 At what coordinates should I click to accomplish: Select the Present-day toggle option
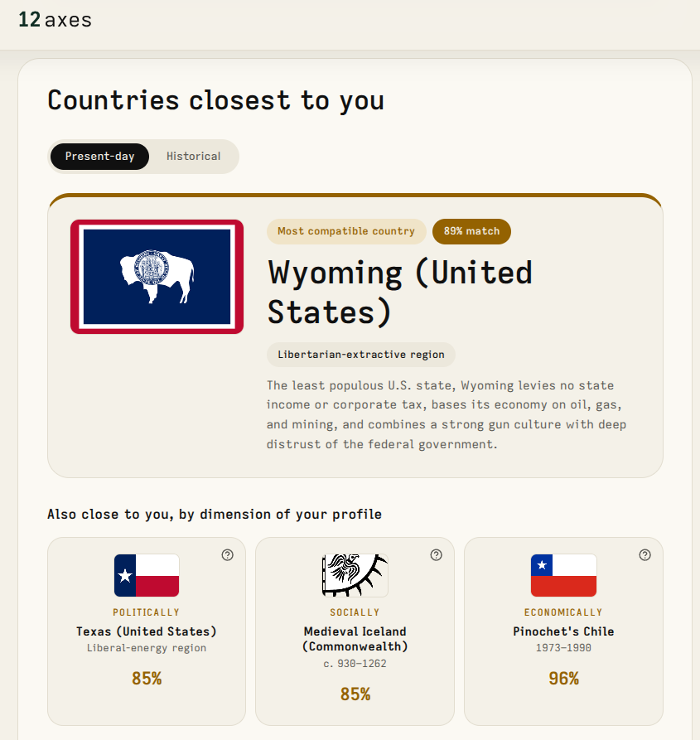click(99, 157)
